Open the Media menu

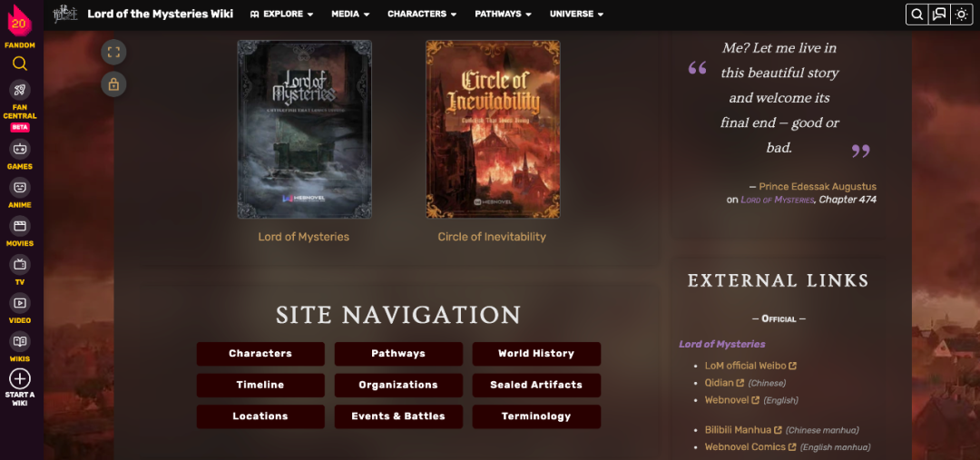350,14
